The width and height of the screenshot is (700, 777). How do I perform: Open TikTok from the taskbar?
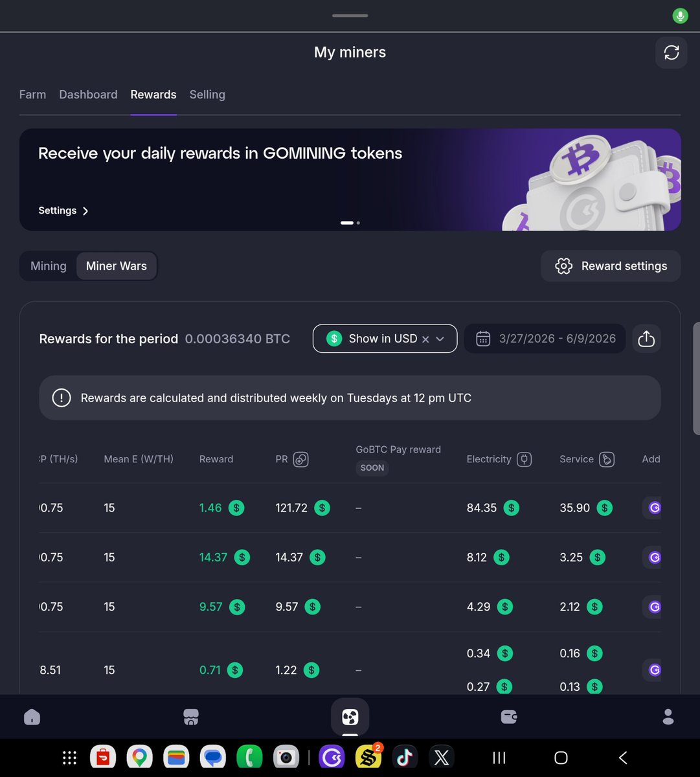[405, 757]
